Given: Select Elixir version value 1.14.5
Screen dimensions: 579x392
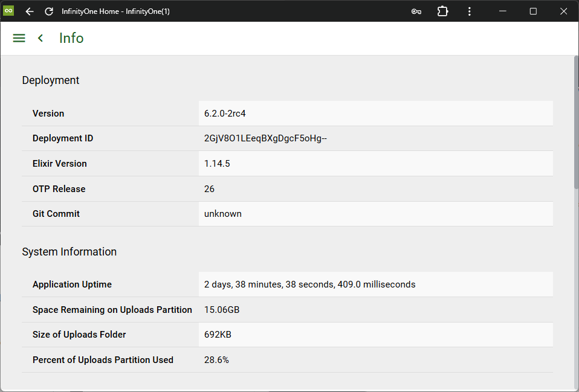Looking at the screenshot, I should pyautogui.click(x=217, y=164).
